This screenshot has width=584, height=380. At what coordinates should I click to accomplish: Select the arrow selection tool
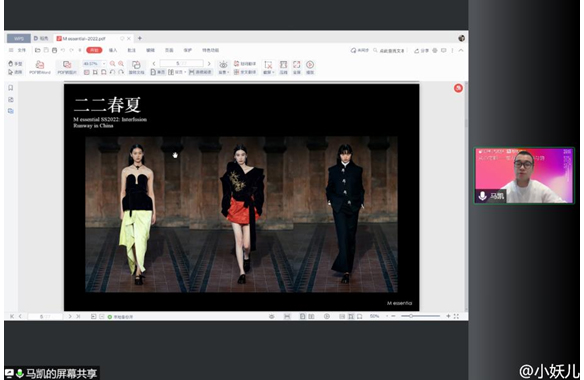pos(15,72)
